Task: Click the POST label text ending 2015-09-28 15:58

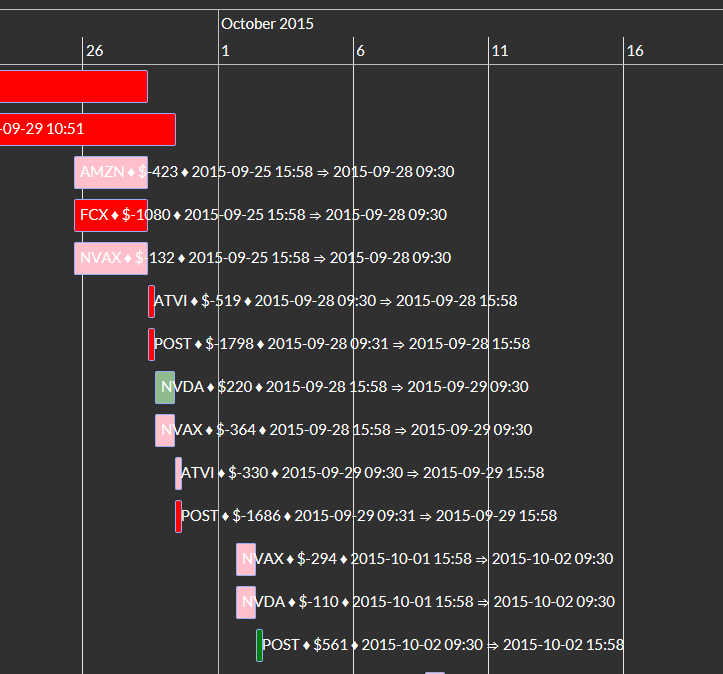Action: click(342, 344)
